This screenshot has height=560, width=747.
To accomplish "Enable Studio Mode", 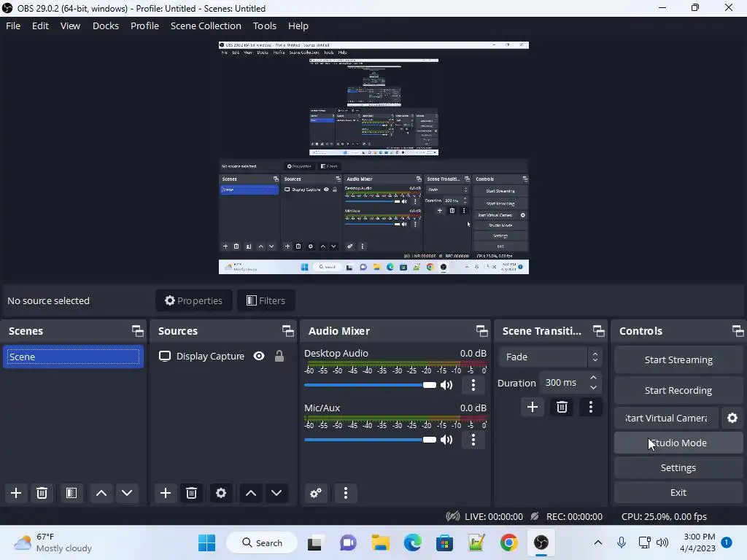I will [x=678, y=443].
